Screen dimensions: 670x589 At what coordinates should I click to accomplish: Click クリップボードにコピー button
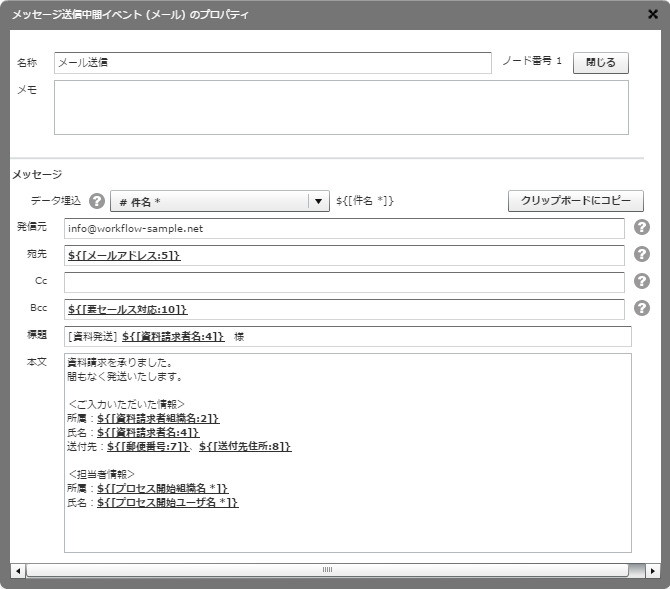coord(576,201)
